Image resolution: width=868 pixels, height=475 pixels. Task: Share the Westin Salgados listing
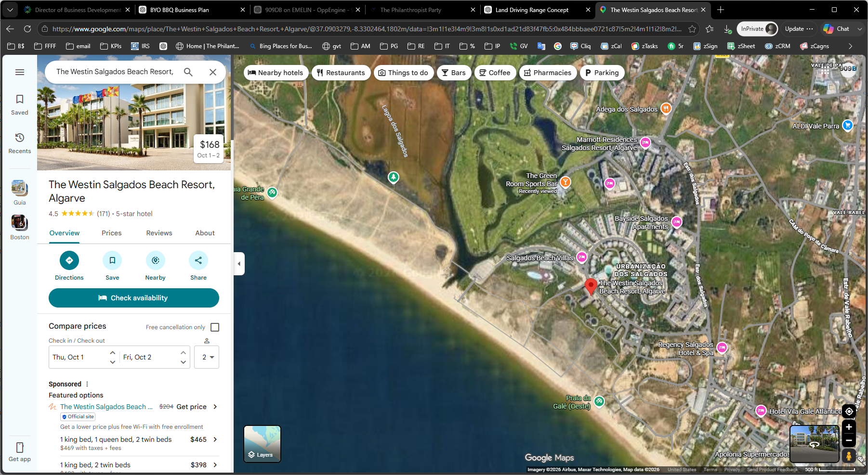tap(198, 260)
